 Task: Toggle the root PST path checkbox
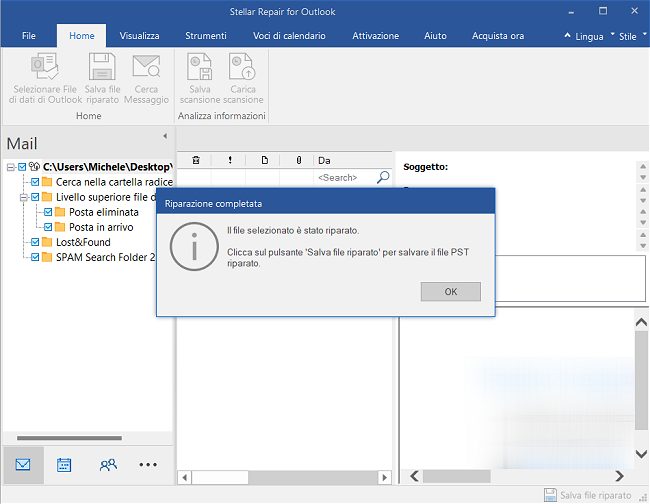click(22, 167)
